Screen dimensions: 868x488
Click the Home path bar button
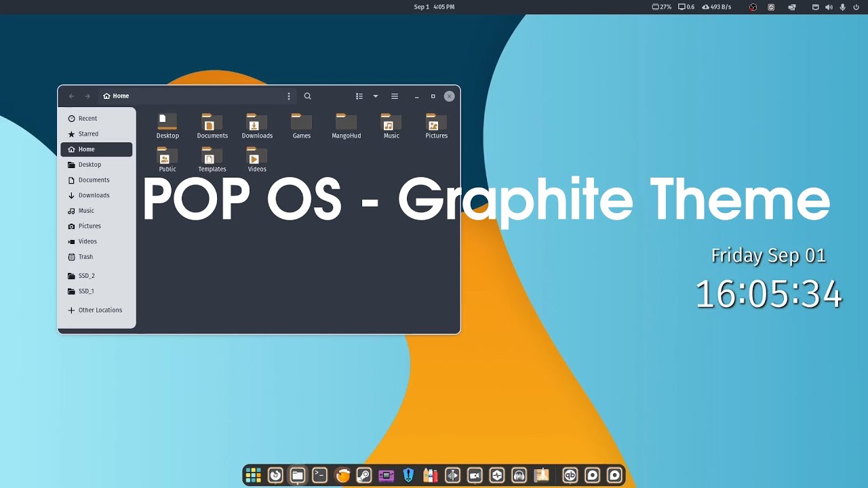click(116, 96)
